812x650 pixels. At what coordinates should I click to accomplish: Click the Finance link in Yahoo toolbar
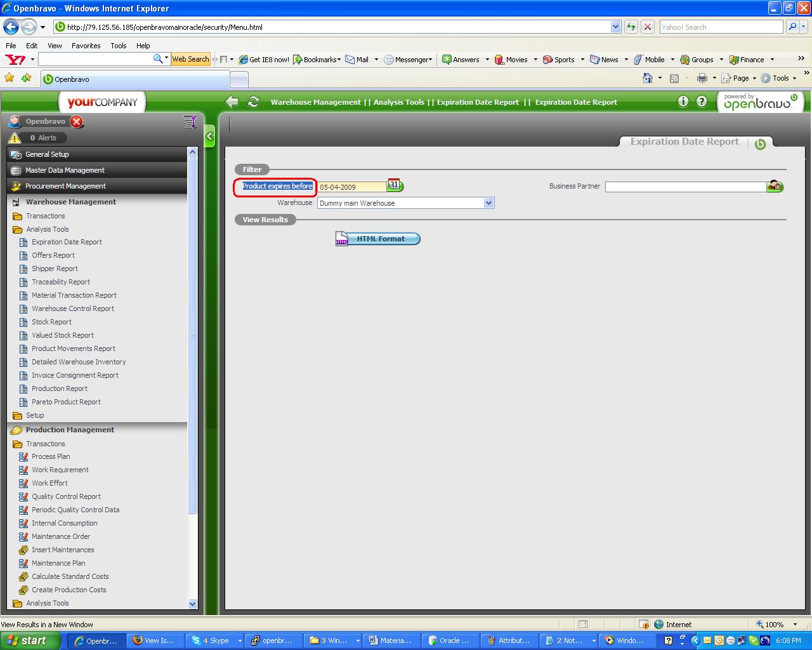(x=752, y=59)
